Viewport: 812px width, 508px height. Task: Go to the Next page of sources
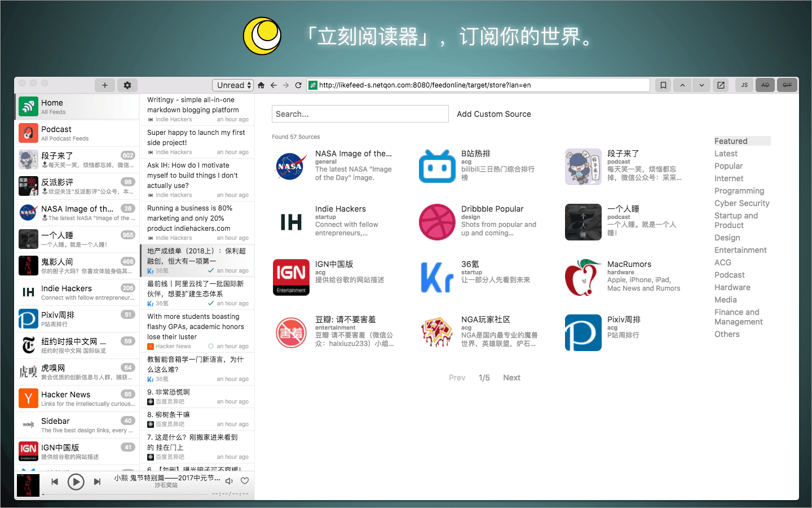511,377
